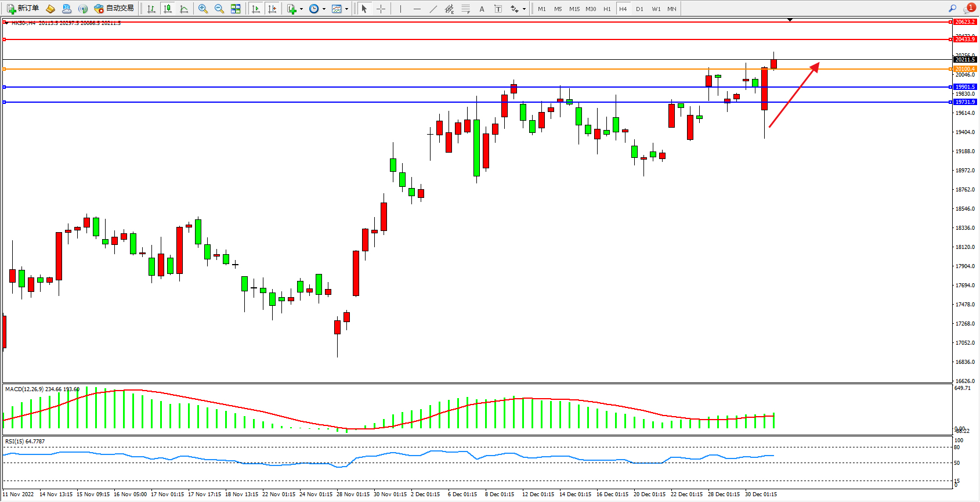980x502 pixels.
Task: Switch to the D1 timeframe
Action: click(x=639, y=9)
